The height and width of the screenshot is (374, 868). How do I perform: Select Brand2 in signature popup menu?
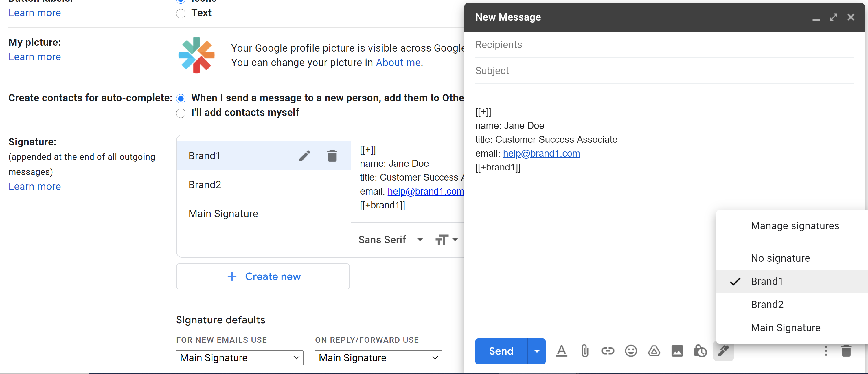(x=792, y=305)
